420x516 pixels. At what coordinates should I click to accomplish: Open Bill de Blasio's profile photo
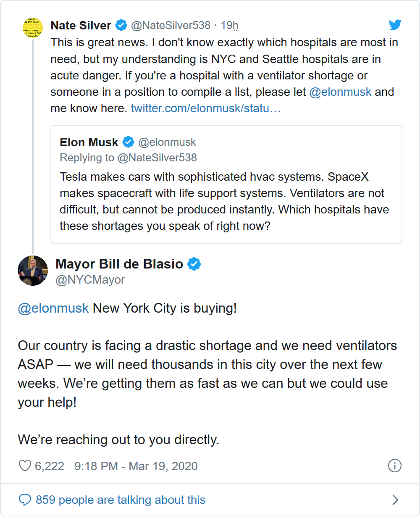pos(33,271)
